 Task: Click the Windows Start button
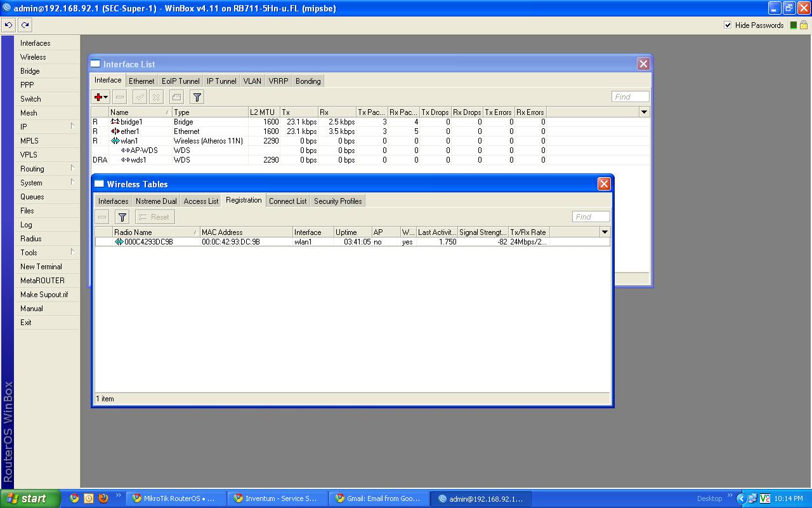30,498
